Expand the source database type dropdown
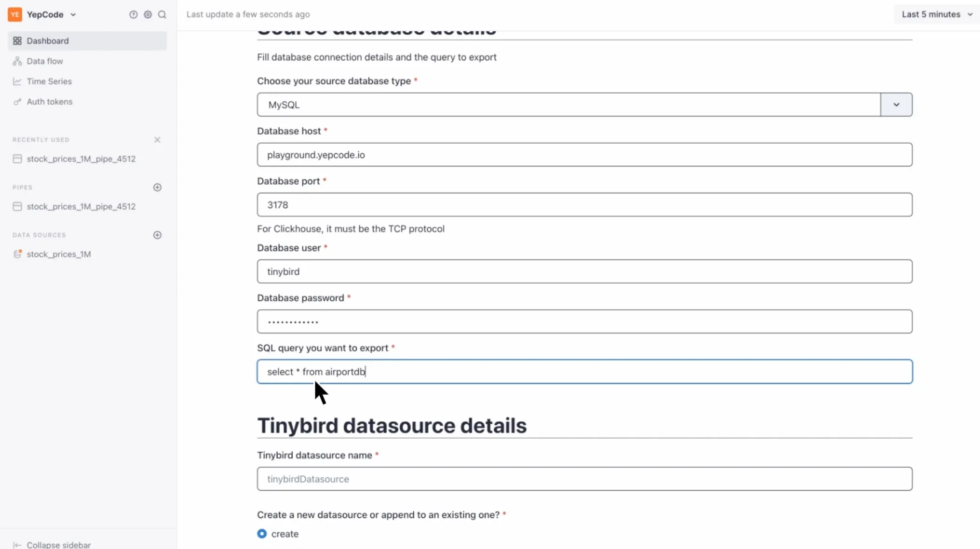 click(x=896, y=105)
